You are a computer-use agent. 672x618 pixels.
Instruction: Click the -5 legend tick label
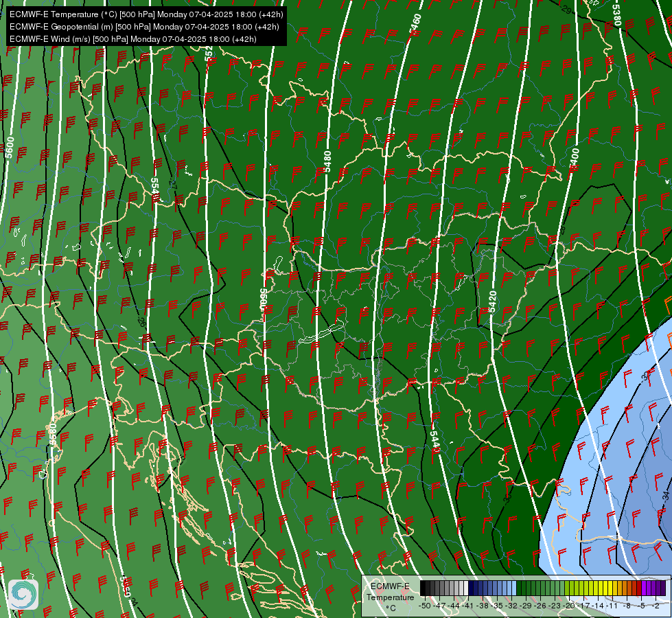641,606
